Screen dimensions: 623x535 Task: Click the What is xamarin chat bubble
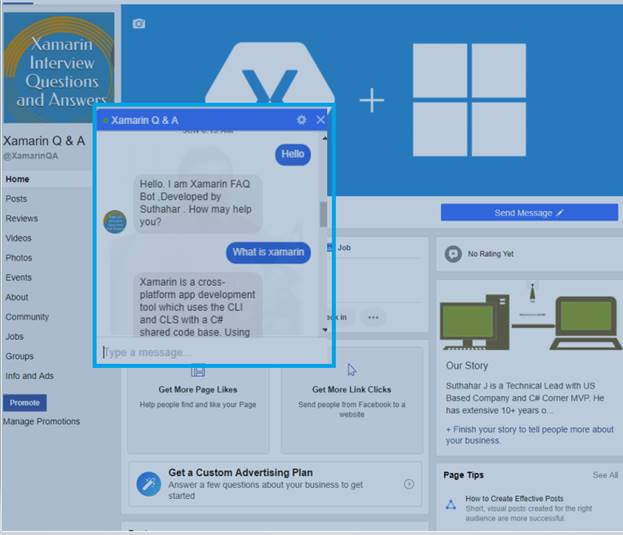coord(268,252)
